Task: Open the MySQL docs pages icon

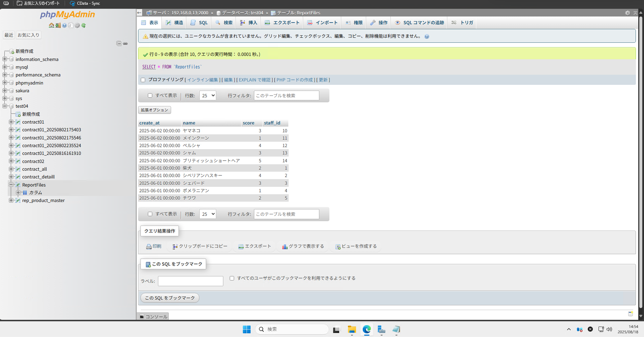Action: 71,26
